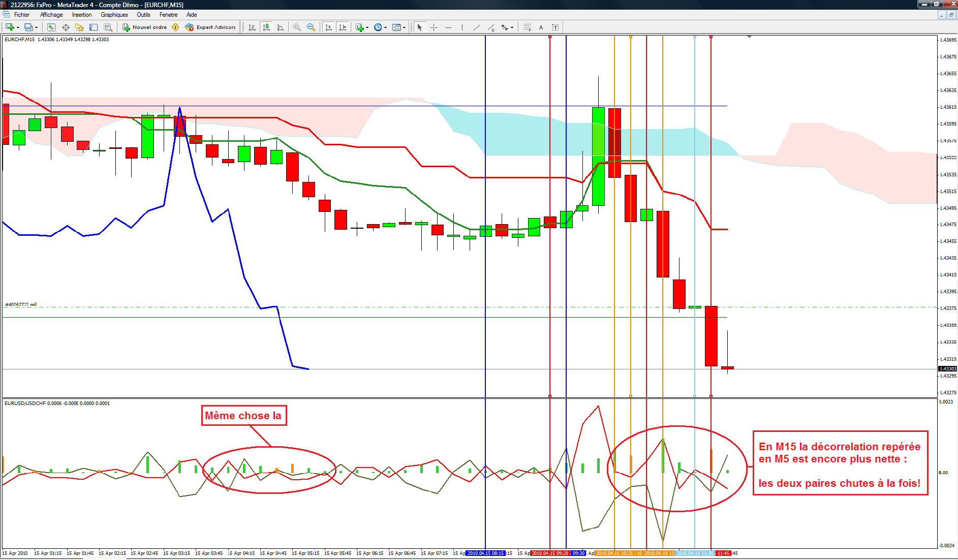
Task: Open the Insertion menu
Action: pos(82,15)
